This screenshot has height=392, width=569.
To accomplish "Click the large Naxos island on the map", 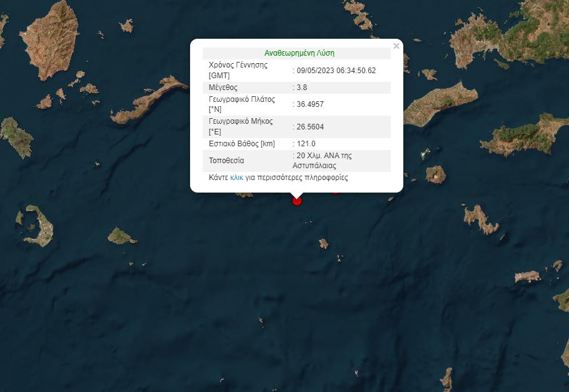I will (51, 40).
